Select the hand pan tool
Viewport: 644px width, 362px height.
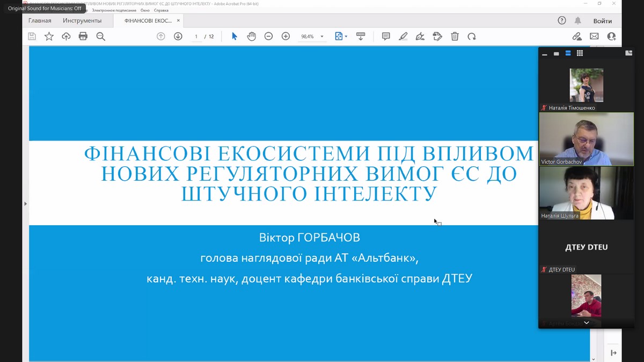(x=251, y=36)
